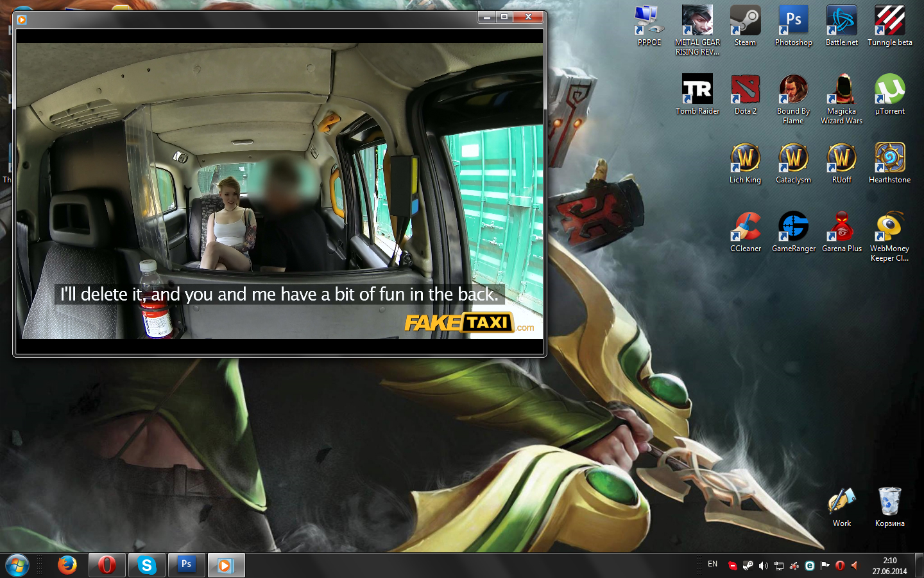924x578 pixels.
Task: Open the Steam desktop shortcut
Action: point(745,26)
